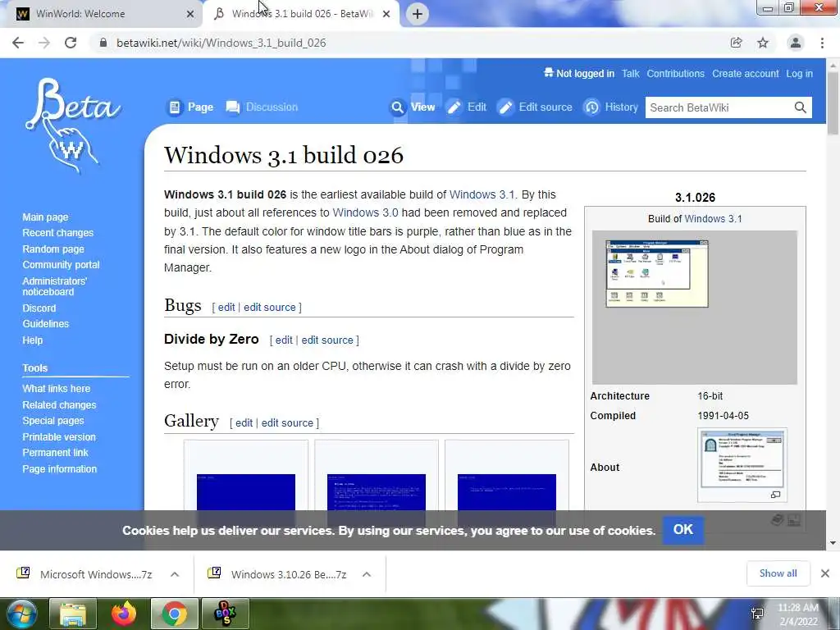Viewport: 840px width, 630px height.
Task: Close the WinWorld: Welcome tab
Action: pyautogui.click(x=190, y=14)
